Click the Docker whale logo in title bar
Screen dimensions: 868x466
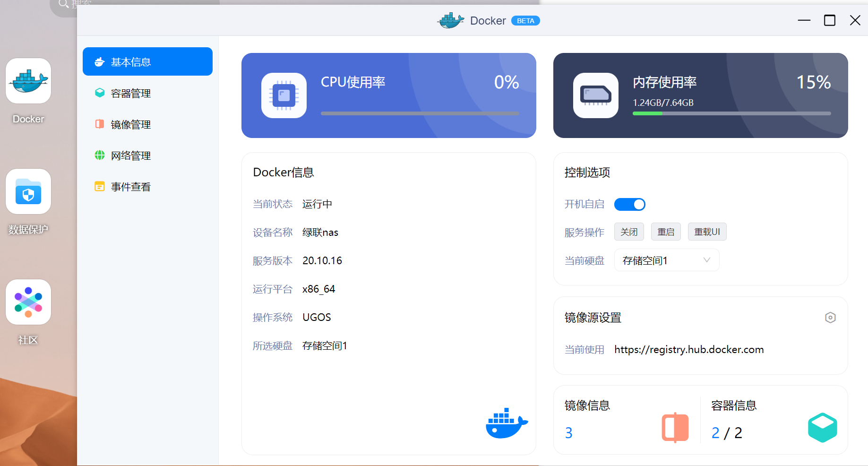(451, 20)
